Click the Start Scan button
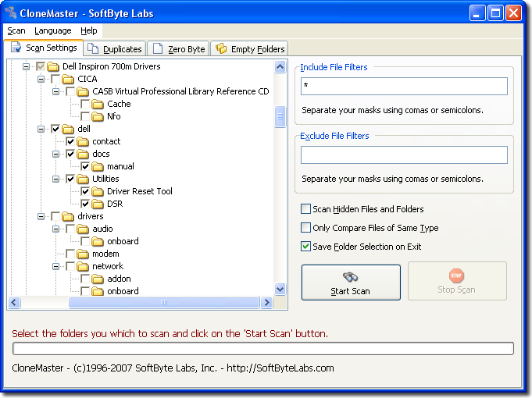532x398 pixels. [351, 283]
